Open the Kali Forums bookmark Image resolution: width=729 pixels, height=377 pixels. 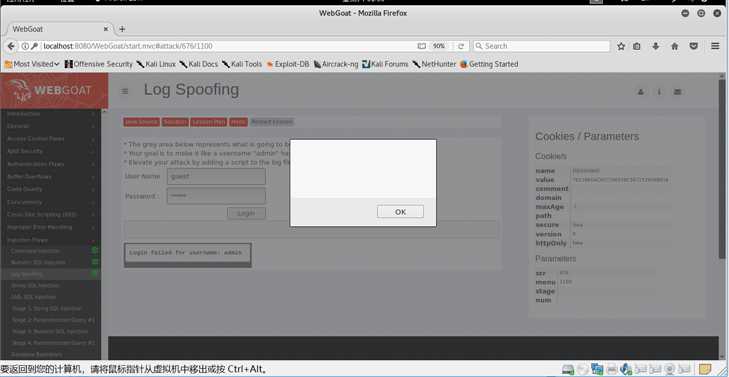(385, 64)
